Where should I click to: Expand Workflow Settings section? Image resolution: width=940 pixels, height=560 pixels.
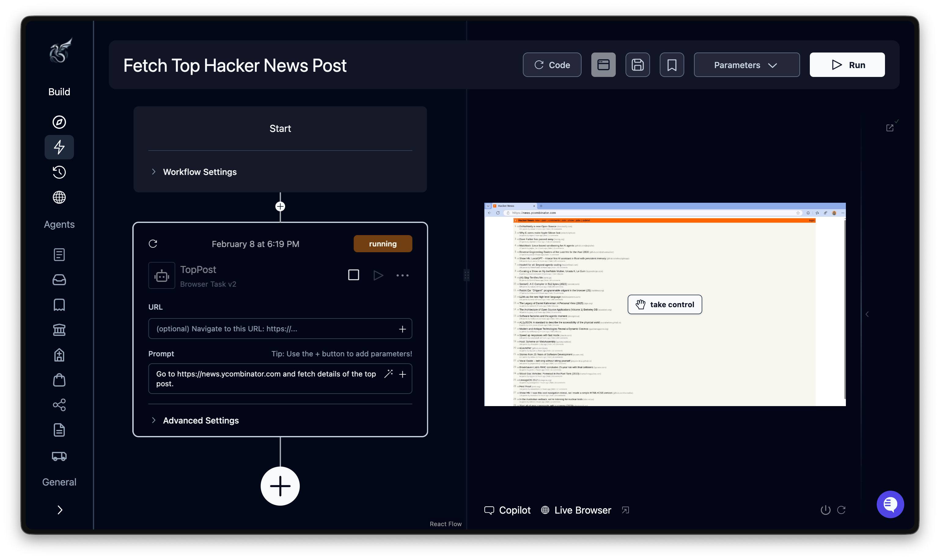click(194, 172)
